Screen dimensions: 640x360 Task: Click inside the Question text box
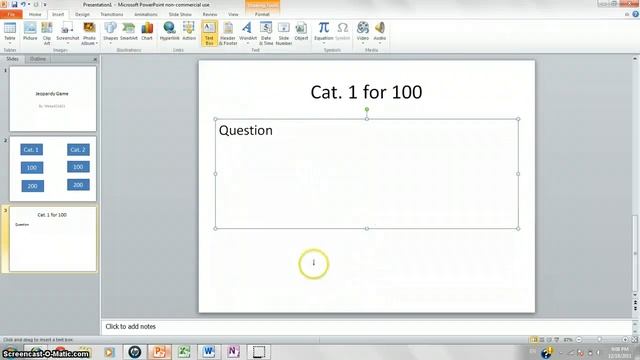[367, 174]
